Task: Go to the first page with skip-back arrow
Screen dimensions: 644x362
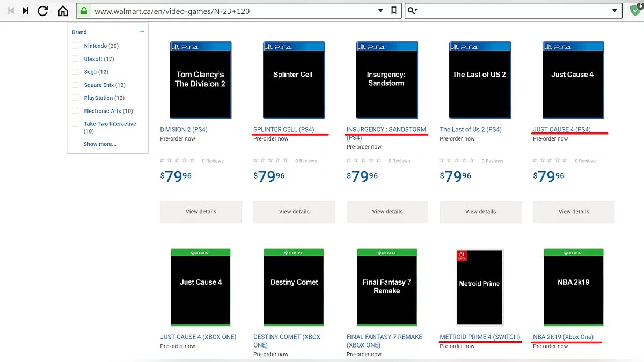Action: (x=11, y=11)
